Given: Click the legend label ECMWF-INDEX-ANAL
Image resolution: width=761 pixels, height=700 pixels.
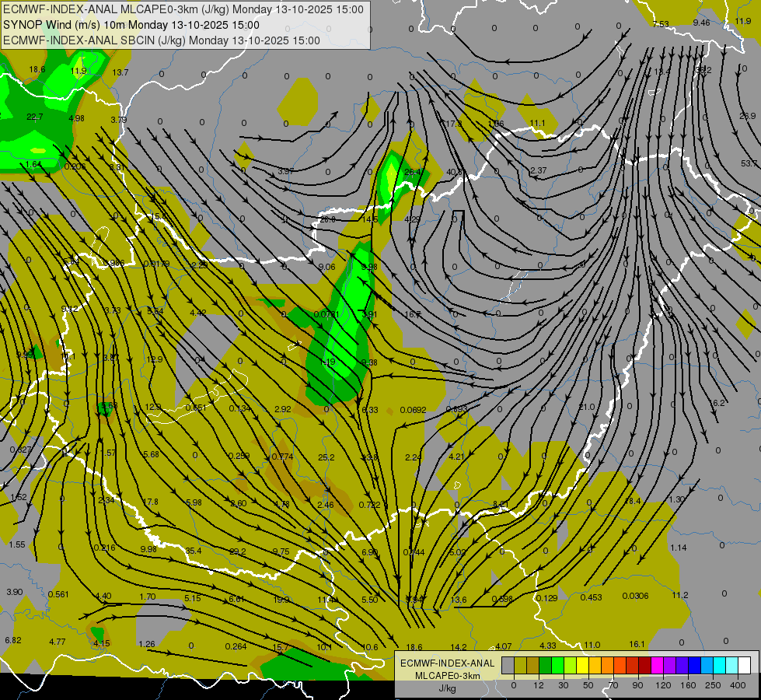Looking at the screenshot, I should pyautogui.click(x=448, y=663).
